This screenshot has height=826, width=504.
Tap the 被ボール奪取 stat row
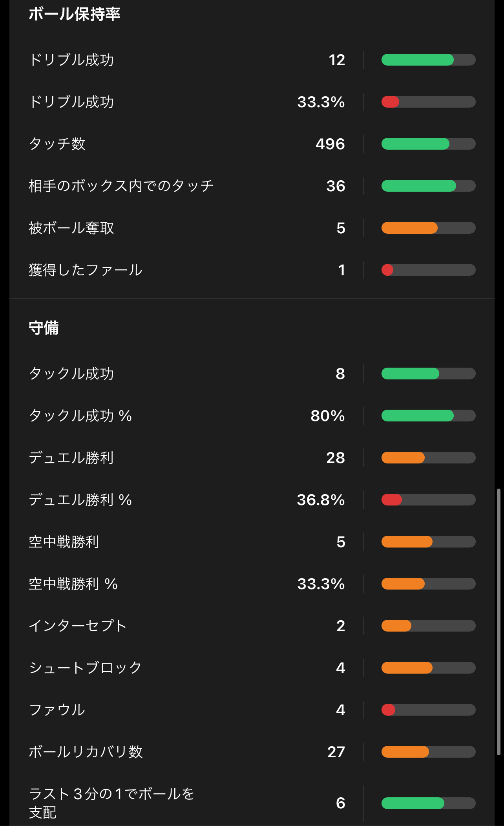click(252, 228)
